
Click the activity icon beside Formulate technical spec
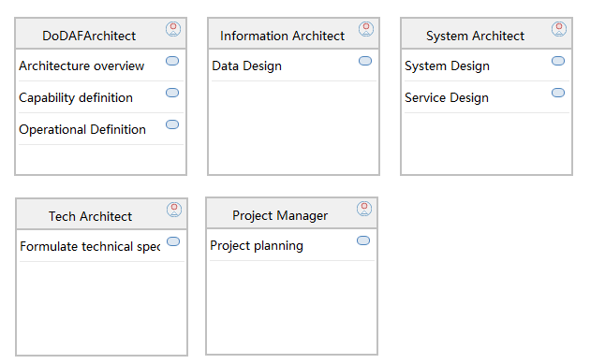[173, 241]
